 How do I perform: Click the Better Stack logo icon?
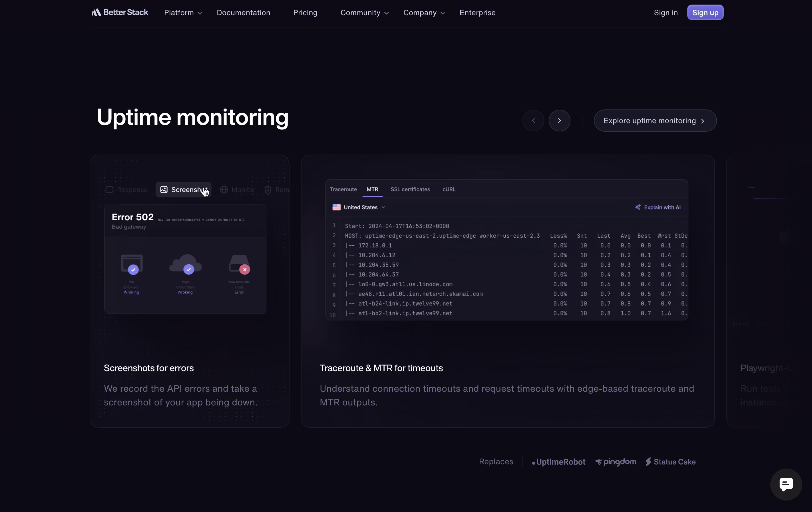pos(96,13)
